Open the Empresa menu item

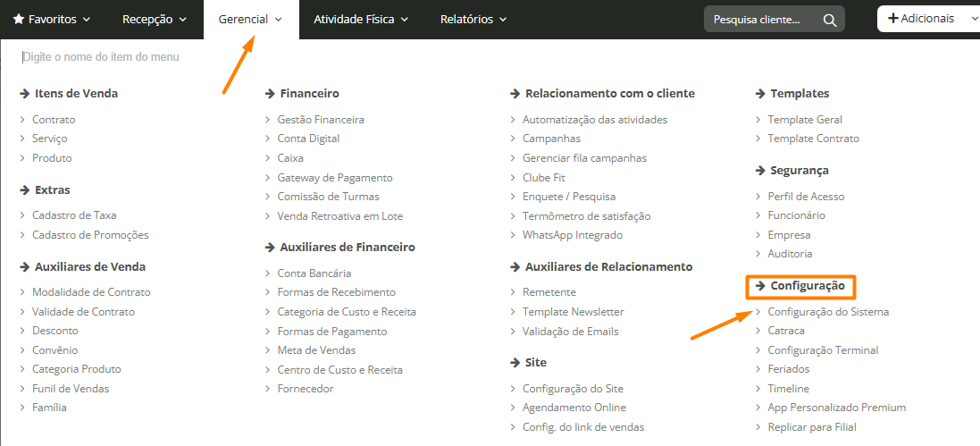[789, 235]
